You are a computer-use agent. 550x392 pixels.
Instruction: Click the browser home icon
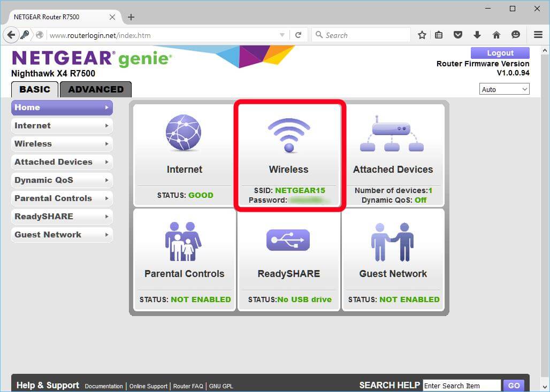point(496,35)
